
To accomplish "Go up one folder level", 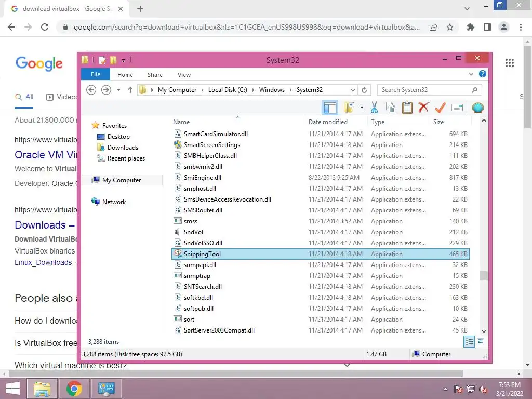I will [x=130, y=90].
